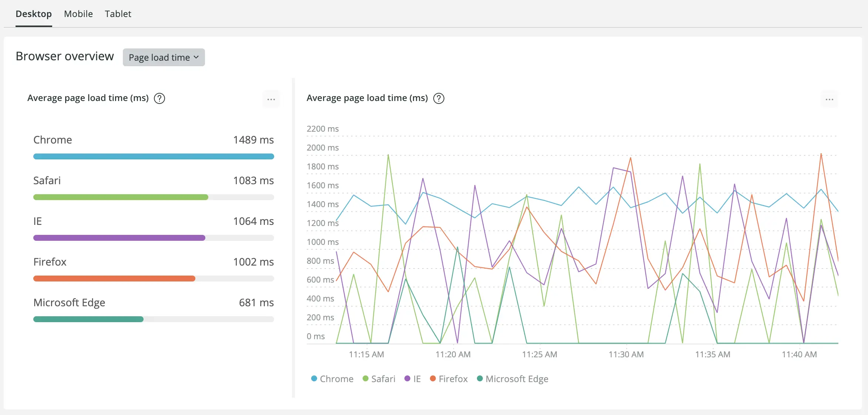Open the Page load time dropdown
This screenshot has height=415, width=868.
click(x=164, y=57)
